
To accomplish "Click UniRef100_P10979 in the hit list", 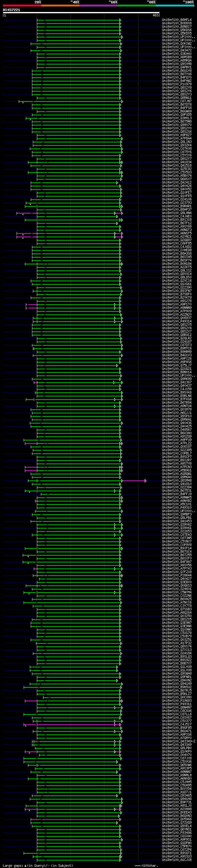I will [x=177, y=84].
